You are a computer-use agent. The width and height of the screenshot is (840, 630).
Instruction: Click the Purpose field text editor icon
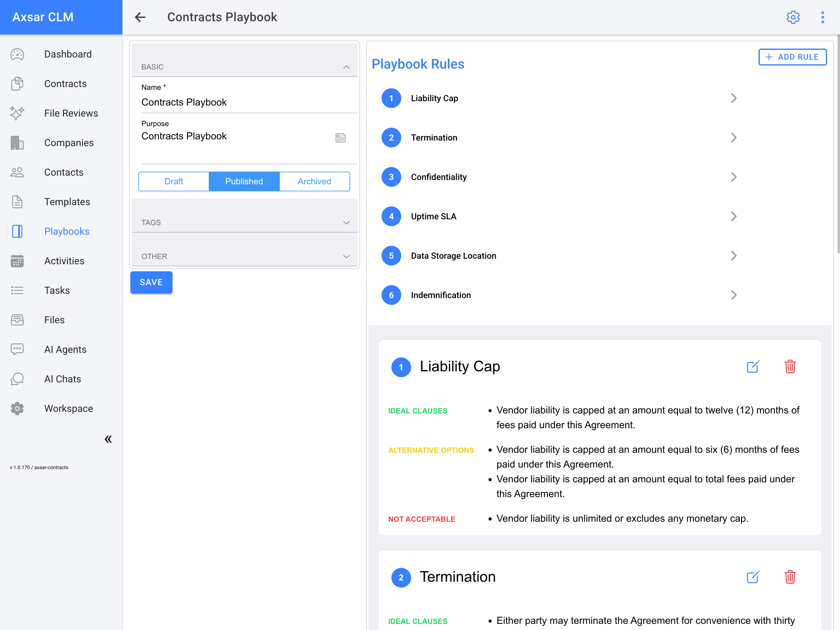(340, 138)
